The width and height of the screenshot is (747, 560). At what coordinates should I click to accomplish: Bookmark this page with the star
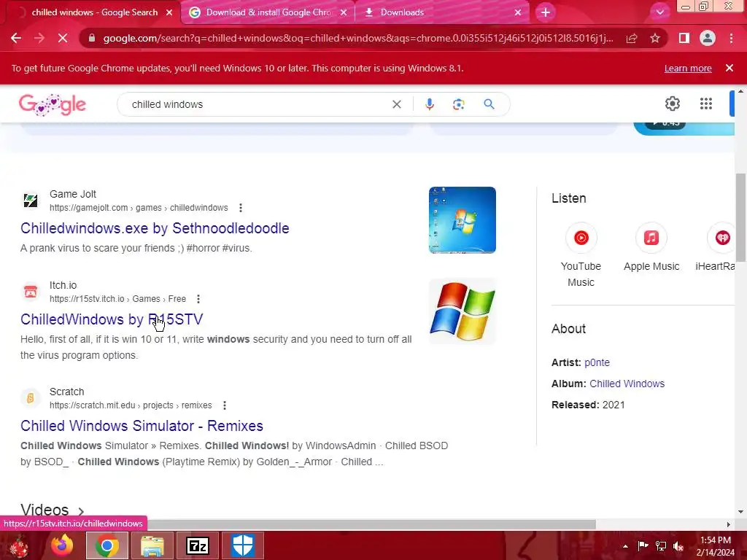(655, 38)
